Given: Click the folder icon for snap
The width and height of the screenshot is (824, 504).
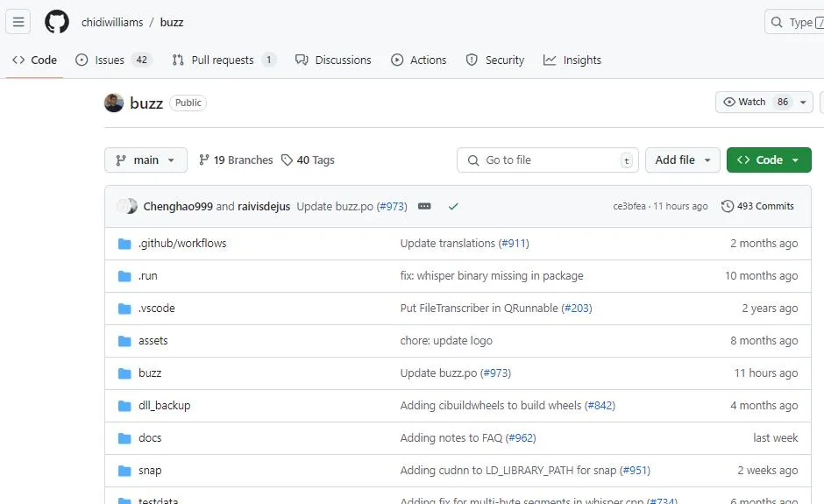Looking at the screenshot, I should [x=124, y=471].
